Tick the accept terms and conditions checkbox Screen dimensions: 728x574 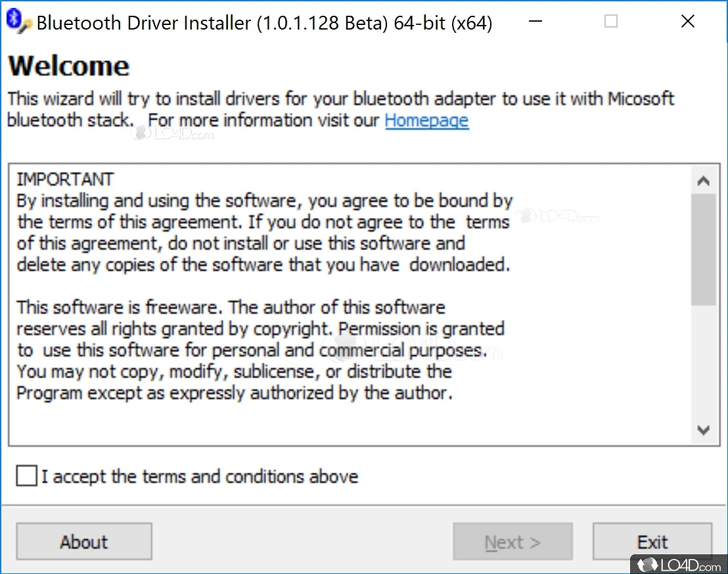click(x=27, y=476)
